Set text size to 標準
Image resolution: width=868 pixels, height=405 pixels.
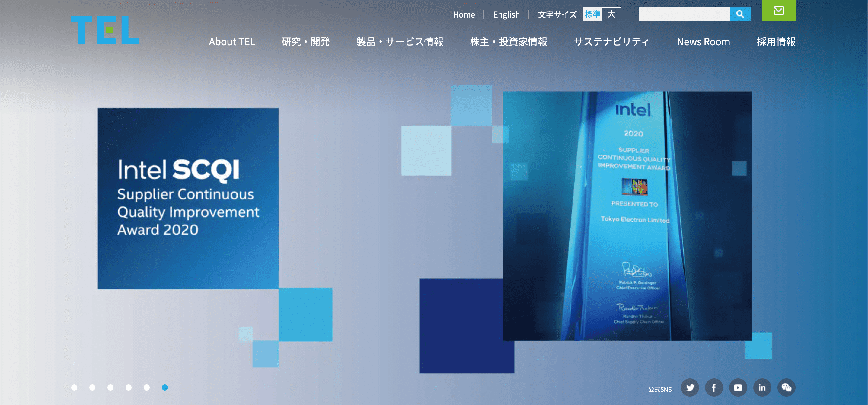(x=593, y=14)
